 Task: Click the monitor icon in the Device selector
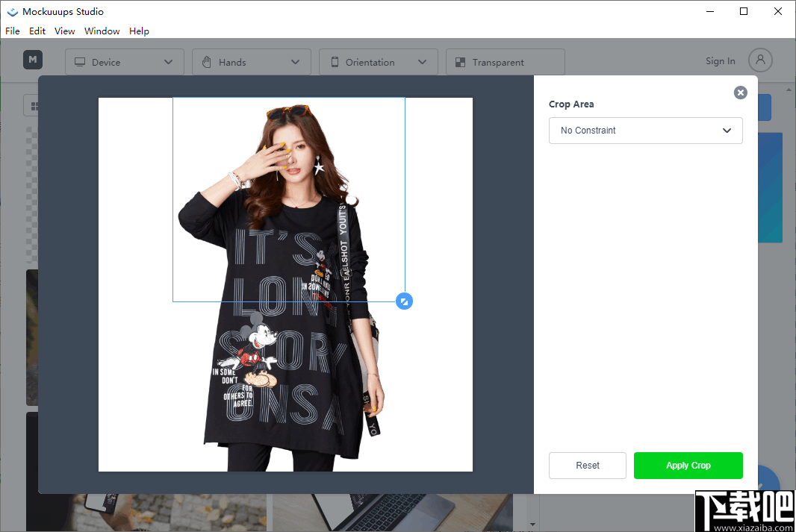point(80,62)
